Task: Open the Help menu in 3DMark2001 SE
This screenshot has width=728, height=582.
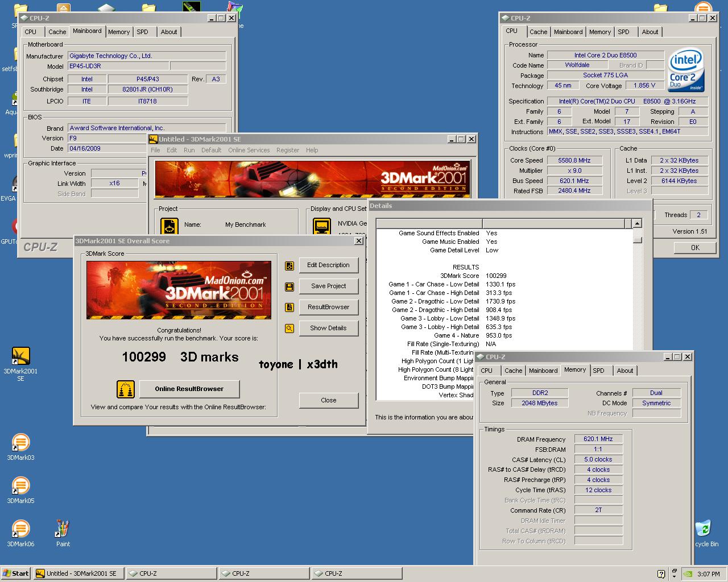Action: point(312,150)
